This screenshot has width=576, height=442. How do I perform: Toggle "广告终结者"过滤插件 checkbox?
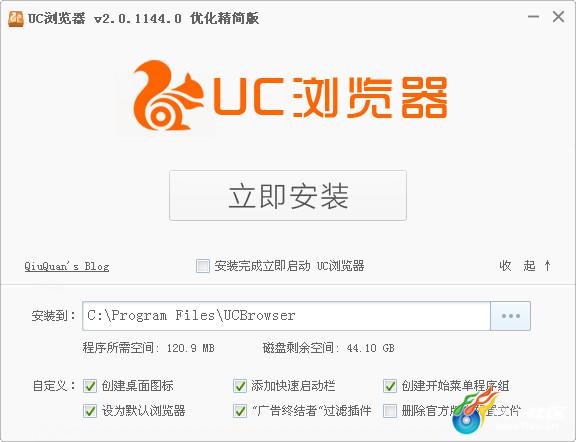click(x=240, y=411)
